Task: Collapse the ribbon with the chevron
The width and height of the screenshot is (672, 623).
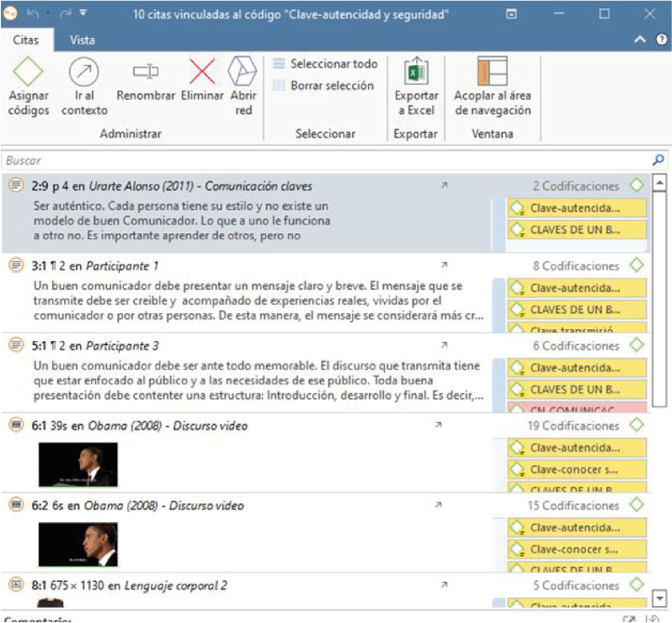Action: click(x=640, y=40)
